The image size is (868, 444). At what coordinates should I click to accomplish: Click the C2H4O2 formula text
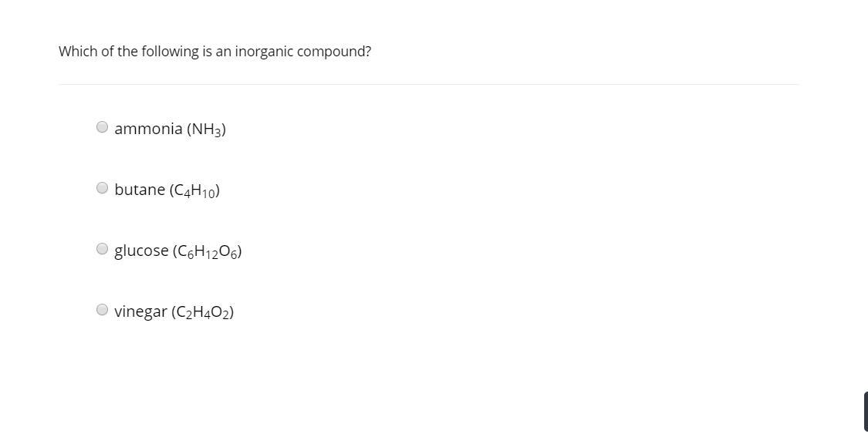pyautogui.click(x=203, y=312)
